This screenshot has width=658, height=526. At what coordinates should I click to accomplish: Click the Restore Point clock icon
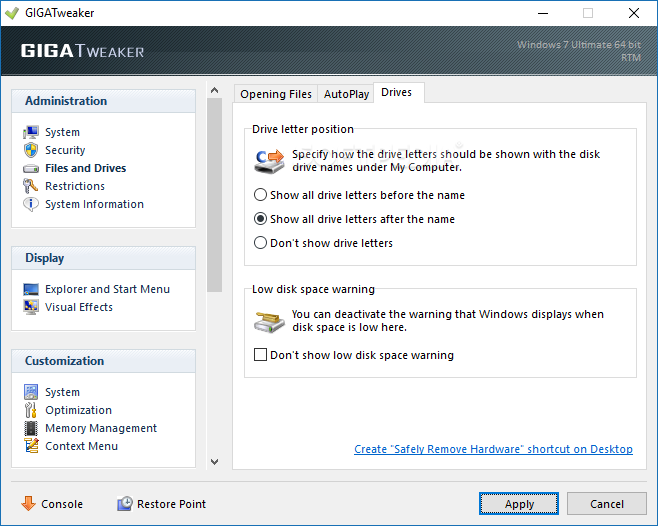tap(125, 503)
